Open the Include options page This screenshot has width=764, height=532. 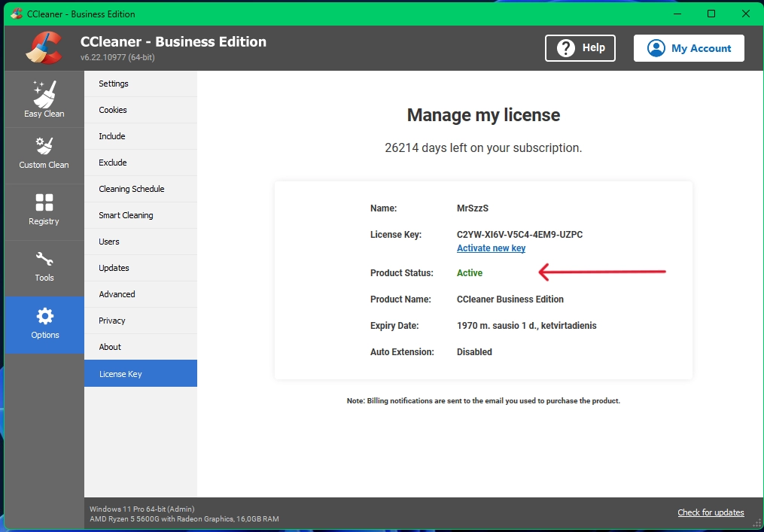click(141, 136)
